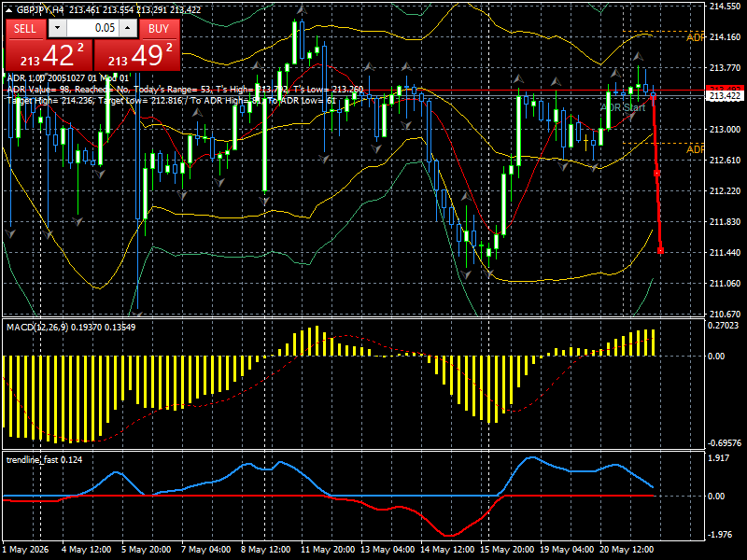747x560 pixels.
Task: Click the 214.160 price scale label
Action: (725, 36)
